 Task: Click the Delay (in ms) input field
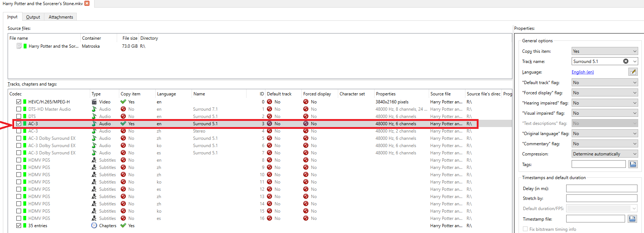(601, 188)
